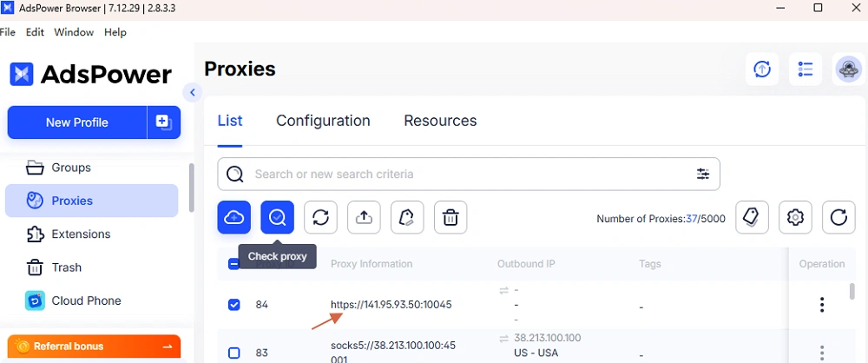Open the user avatar menu
This screenshot has width=868, height=363.
[x=849, y=69]
